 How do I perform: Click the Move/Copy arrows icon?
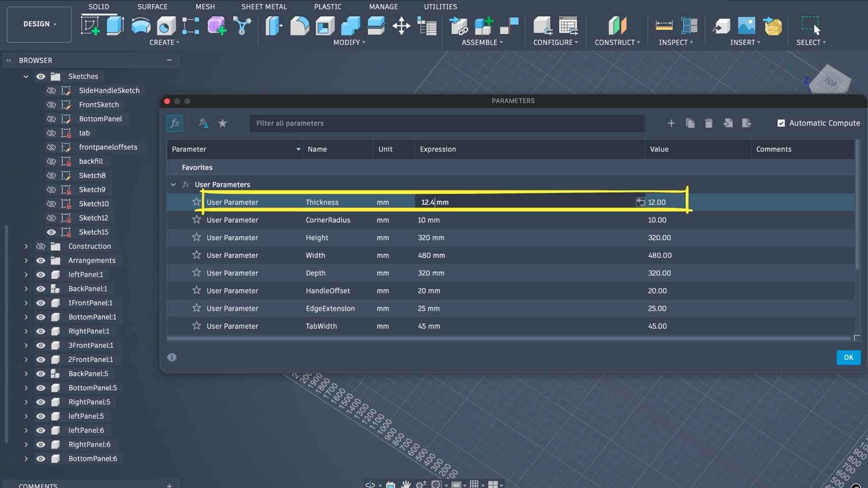pyautogui.click(x=401, y=26)
